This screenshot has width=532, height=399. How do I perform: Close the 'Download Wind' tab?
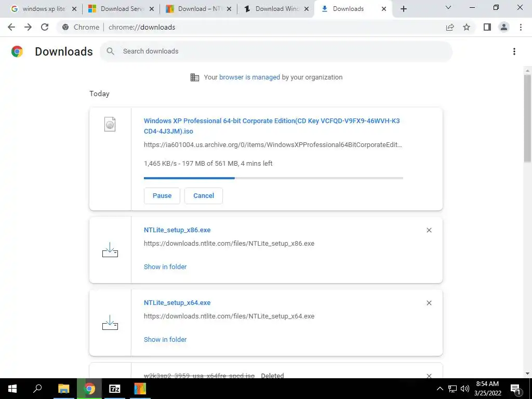(307, 9)
